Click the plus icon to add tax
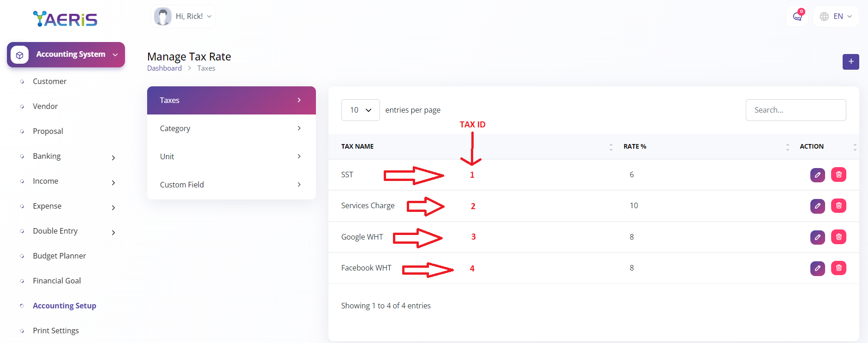 [x=850, y=62]
